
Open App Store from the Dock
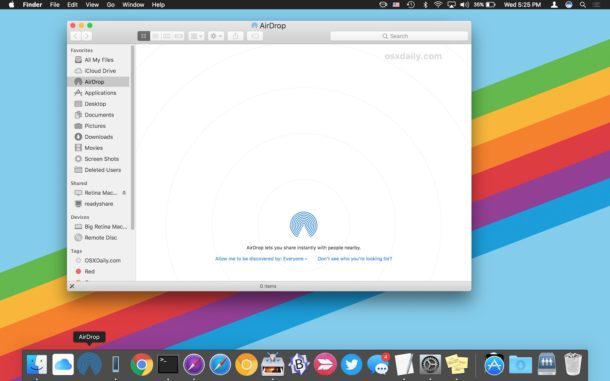point(494,365)
